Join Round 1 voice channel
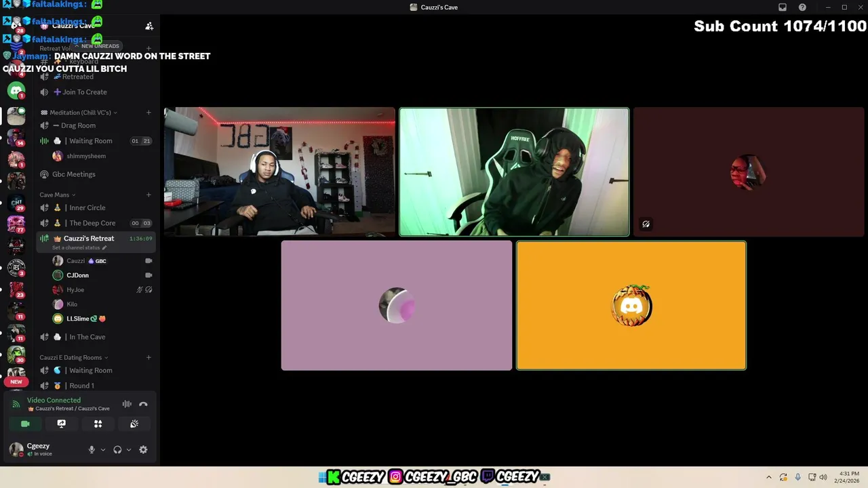The image size is (868, 488). point(96,386)
